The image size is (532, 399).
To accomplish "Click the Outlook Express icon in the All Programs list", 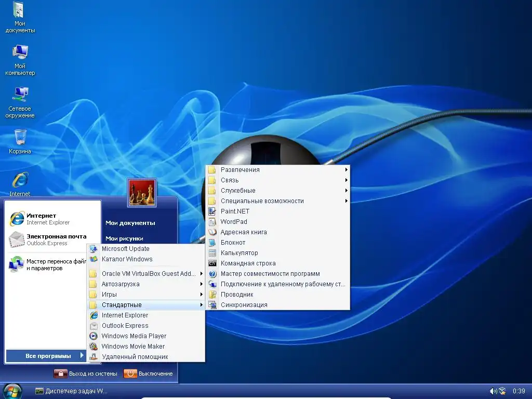I will click(94, 326).
